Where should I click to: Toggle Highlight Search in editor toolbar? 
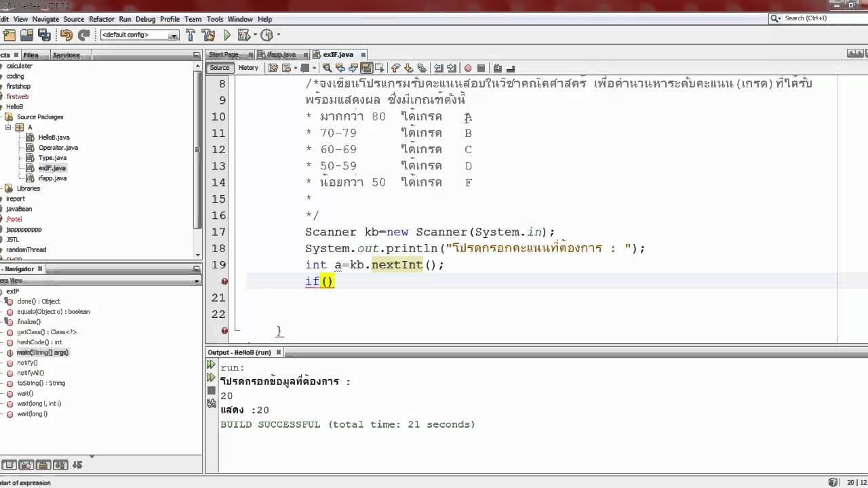tap(366, 68)
